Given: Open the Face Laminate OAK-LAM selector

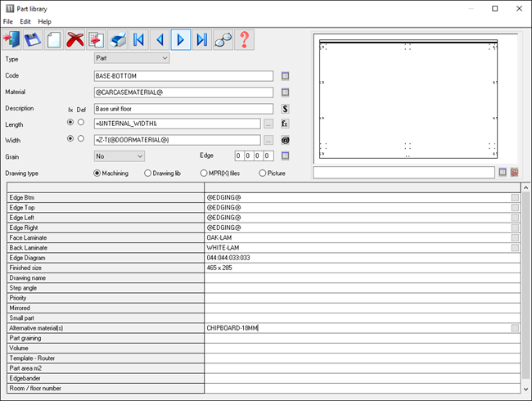Looking at the screenshot, I should point(514,237).
